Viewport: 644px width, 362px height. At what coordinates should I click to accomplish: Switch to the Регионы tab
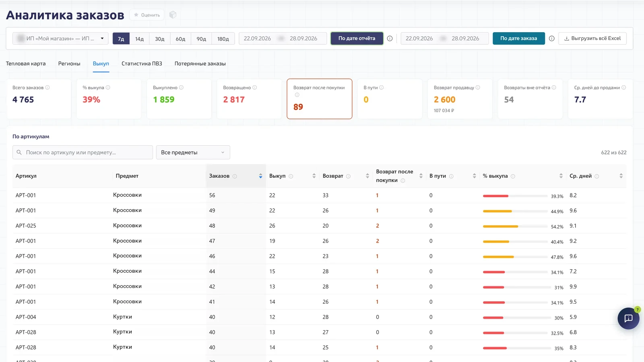pyautogui.click(x=69, y=64)
